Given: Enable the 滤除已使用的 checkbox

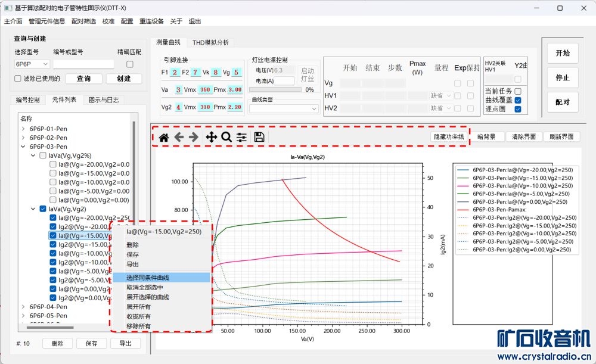Looking at the screenshot, I should [x=18, y=79].
